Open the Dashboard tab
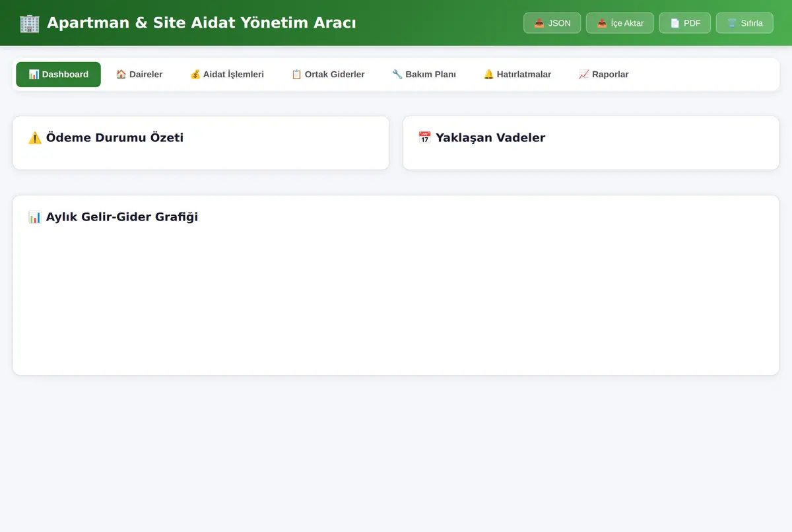 click(x=58, y=75)
